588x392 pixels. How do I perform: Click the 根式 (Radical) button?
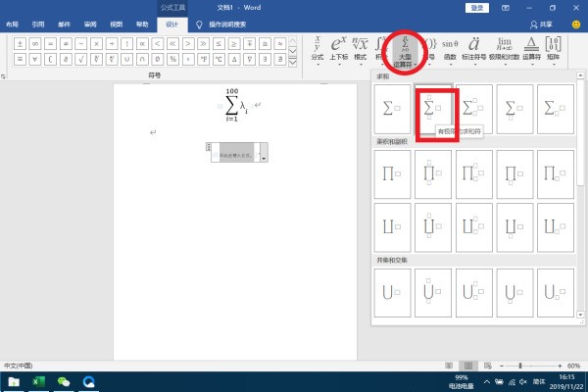tap(360, 49)
